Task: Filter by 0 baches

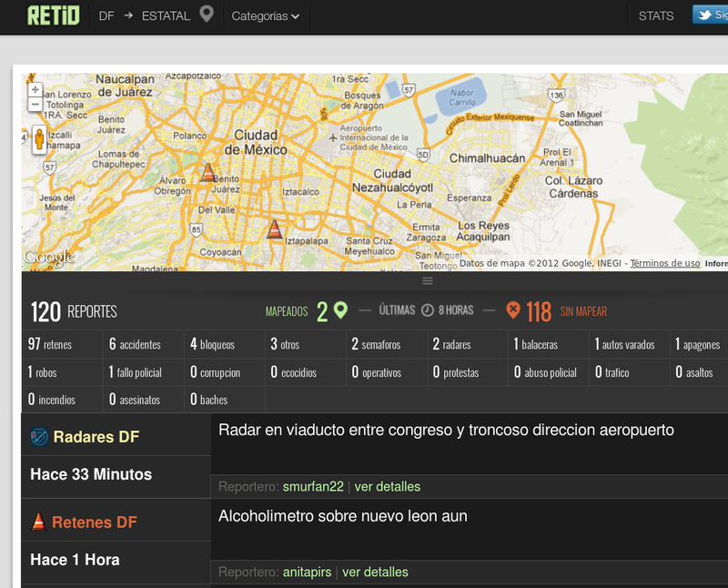Action: tap(225, 399)
